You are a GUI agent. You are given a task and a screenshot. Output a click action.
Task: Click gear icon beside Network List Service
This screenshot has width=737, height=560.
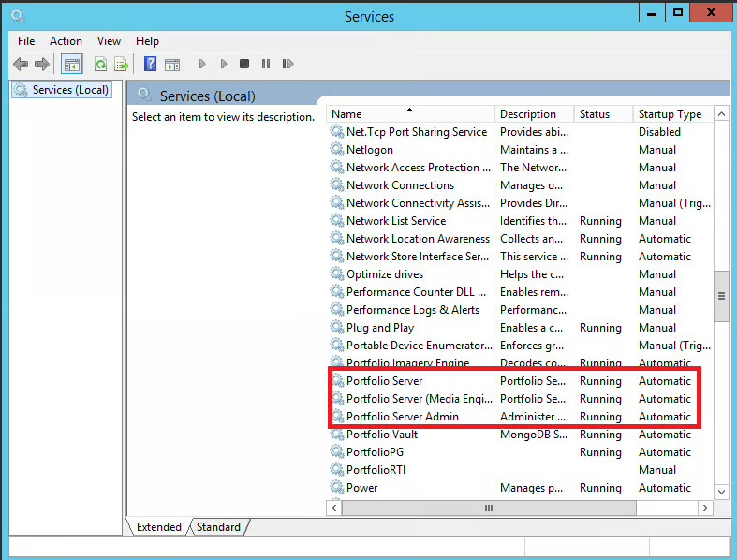336,220
